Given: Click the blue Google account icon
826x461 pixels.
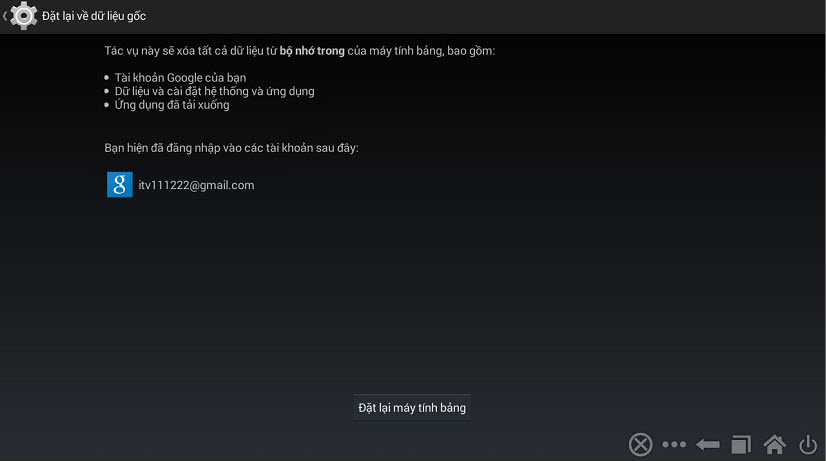Looking at the screenshot, I should 120,184.
